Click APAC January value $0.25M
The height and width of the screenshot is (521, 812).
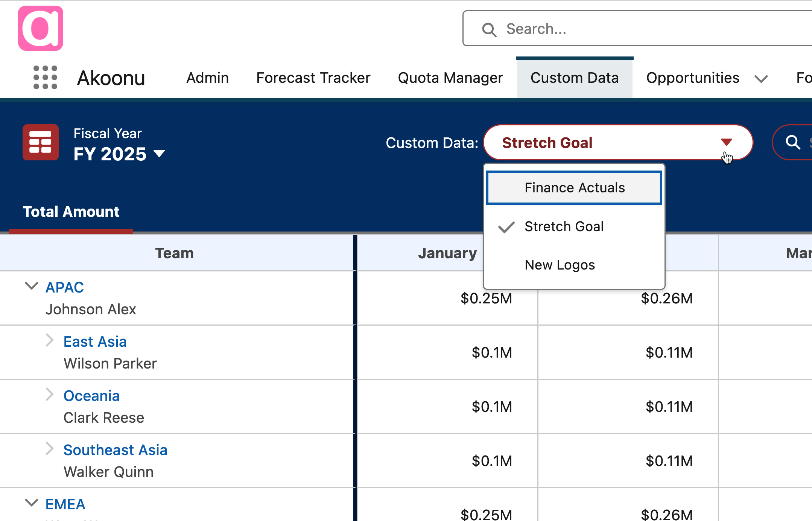486,298
